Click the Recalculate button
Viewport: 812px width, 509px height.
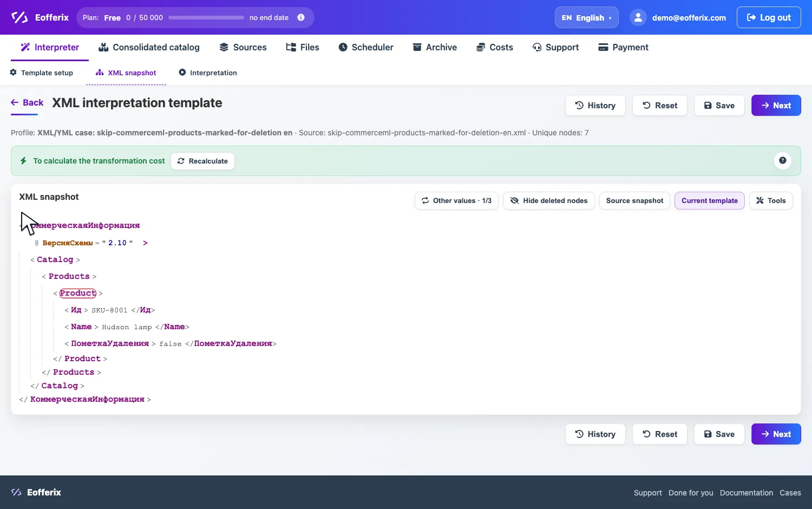coord(202,161)
